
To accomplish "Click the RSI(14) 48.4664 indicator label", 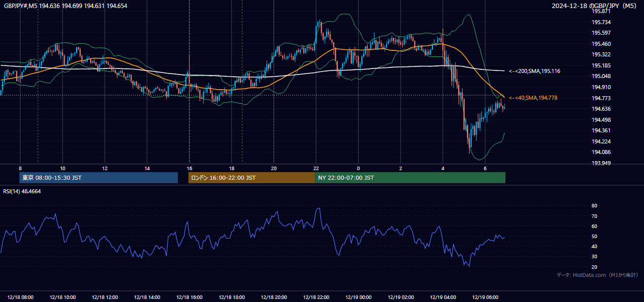I will click(x=22, y=191).
